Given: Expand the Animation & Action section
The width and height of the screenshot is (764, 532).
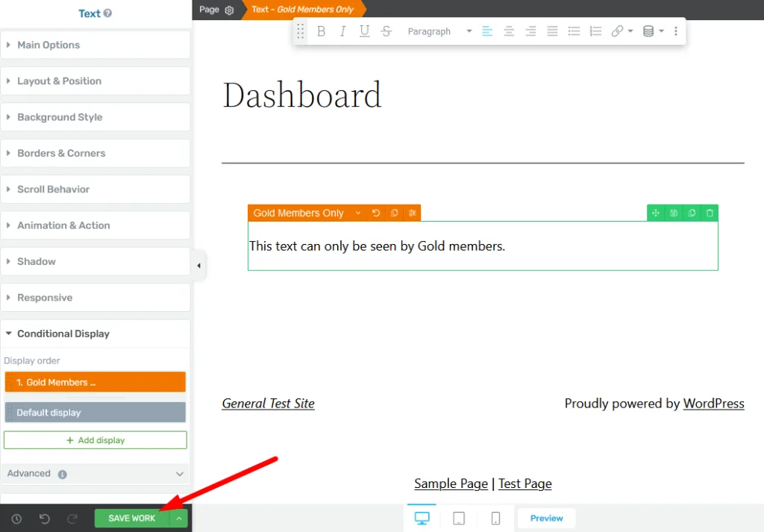Looking at the screenshot, I should [x=95, y=225].
